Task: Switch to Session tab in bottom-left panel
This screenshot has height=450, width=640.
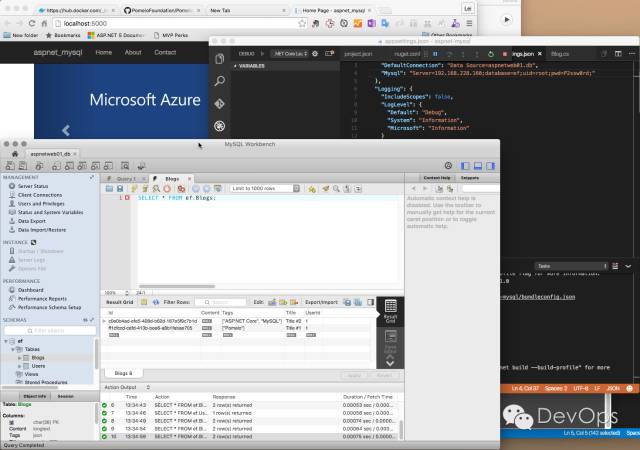Action: [x=65, y=396]
